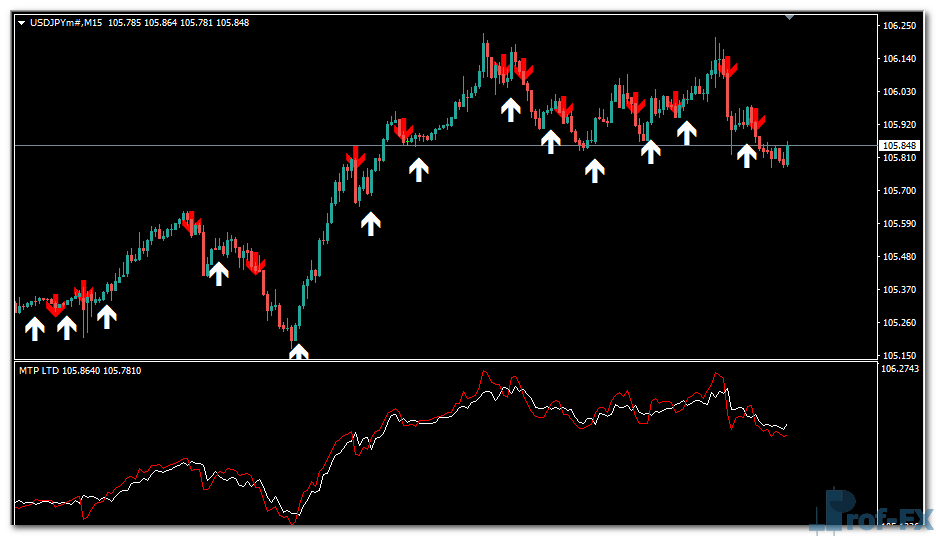Click the Prof.FX watermark logo

(868, 511)
